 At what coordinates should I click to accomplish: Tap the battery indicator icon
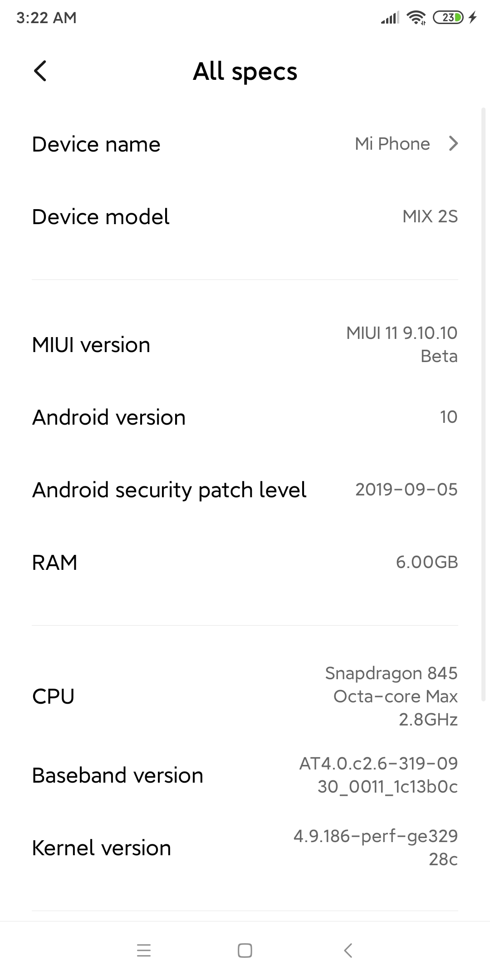[448, 18]
